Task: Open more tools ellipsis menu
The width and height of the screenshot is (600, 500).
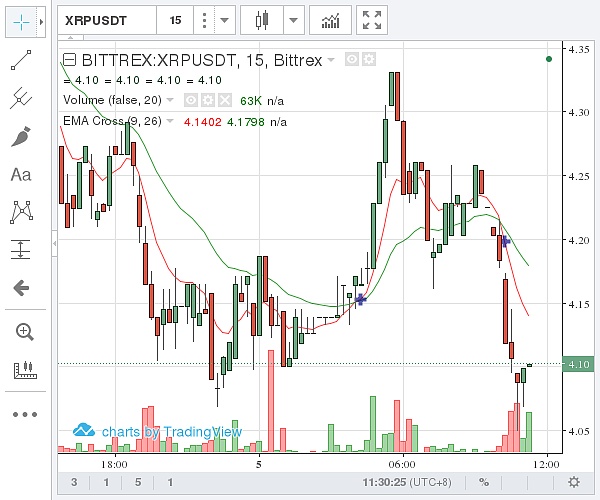Action: pos(25,414)
